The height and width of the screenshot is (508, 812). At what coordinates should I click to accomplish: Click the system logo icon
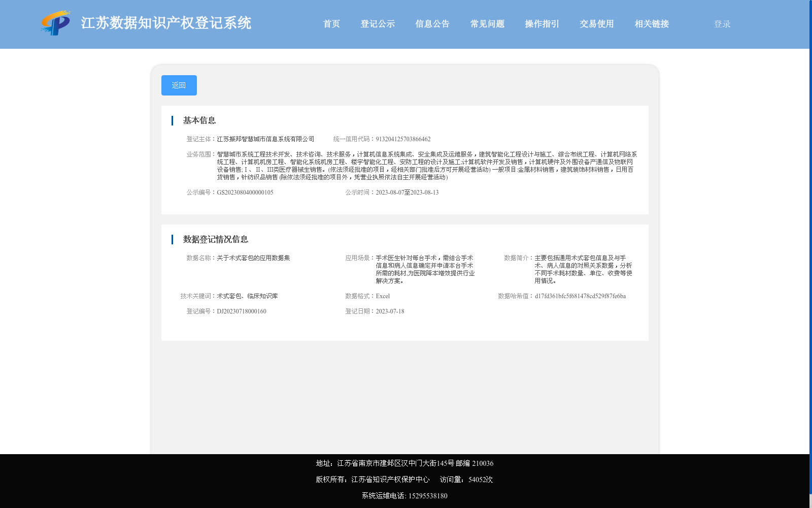coord(56,23)
